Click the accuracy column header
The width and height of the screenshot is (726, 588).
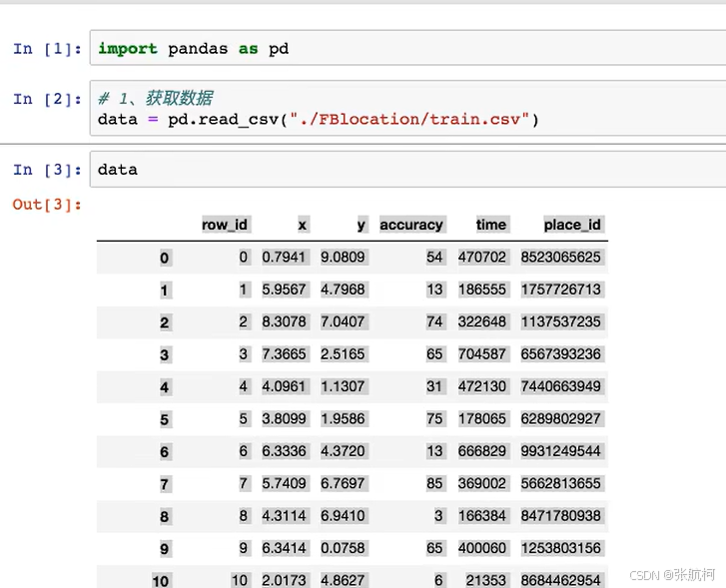[412, 225]
